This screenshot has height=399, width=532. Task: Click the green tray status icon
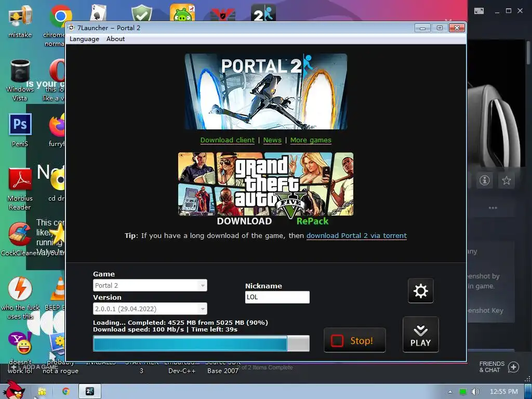(463, 392)
